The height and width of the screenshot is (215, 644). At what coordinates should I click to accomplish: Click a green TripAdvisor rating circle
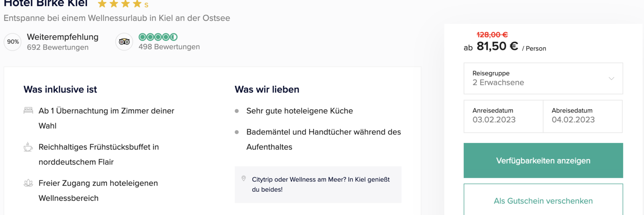pos(143,37)
